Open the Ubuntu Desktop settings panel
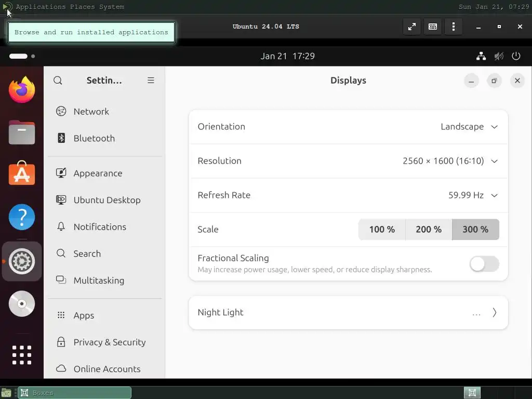532x399 pixels. coord(104,200)
